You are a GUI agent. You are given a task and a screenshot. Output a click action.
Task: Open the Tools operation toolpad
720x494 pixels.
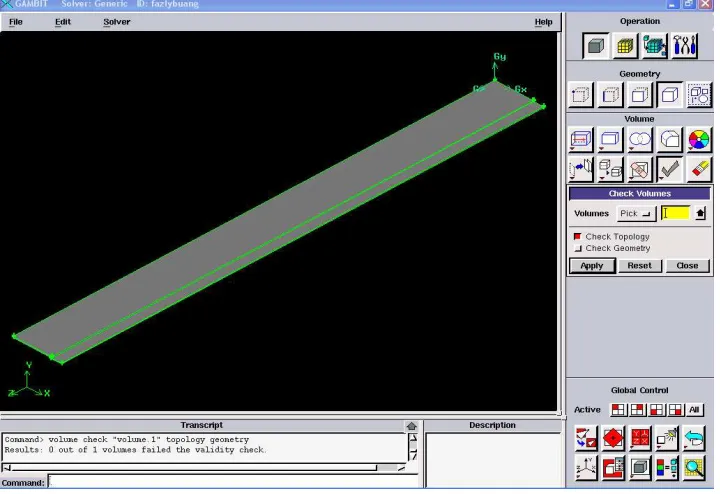684,46
